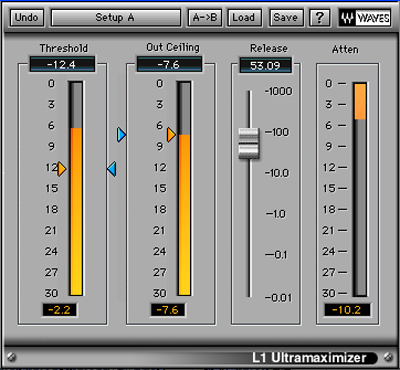
Task: Open help with the question mark button
Action: [x=319, y=17]
